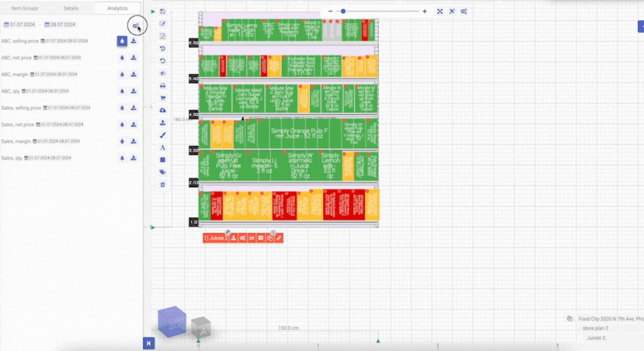Save the planogram with floppy icon
644x351 pixels.
tap(163, 12)
